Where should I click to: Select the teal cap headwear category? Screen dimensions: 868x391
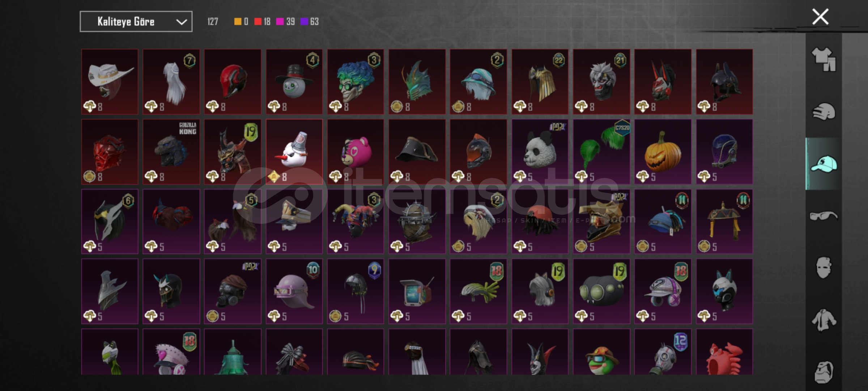tap(824, 164)
